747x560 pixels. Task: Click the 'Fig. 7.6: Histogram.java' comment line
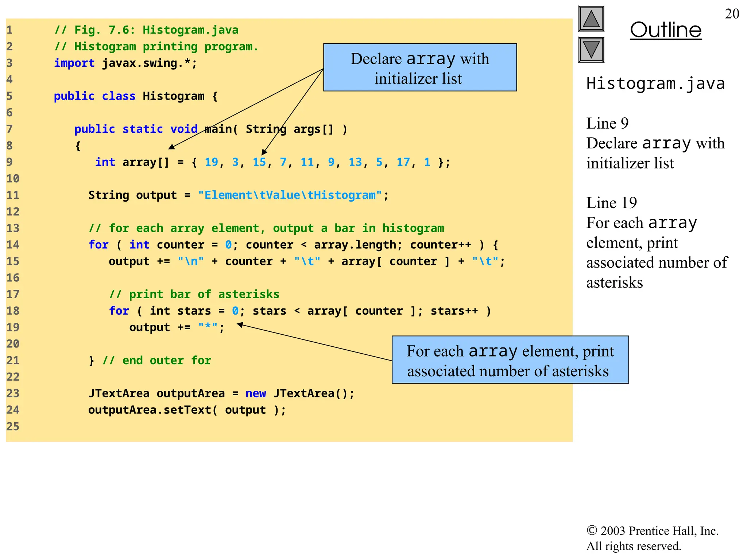(147, 30)
